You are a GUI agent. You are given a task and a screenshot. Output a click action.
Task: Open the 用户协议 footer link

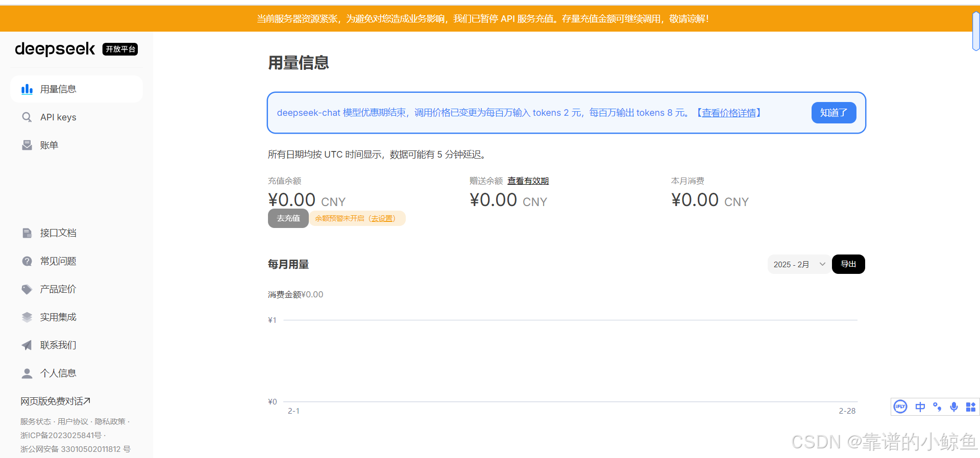pos(72,421)
